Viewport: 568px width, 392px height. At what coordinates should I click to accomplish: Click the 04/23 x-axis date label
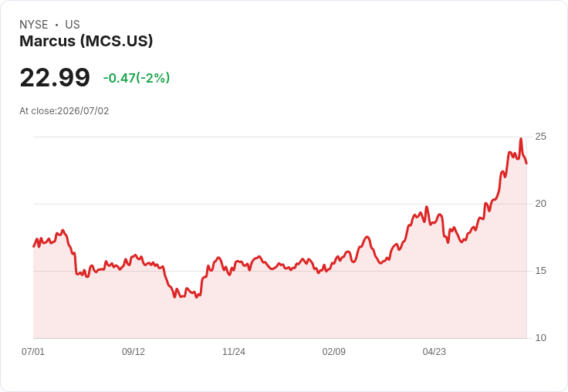(x=434, y=351)
